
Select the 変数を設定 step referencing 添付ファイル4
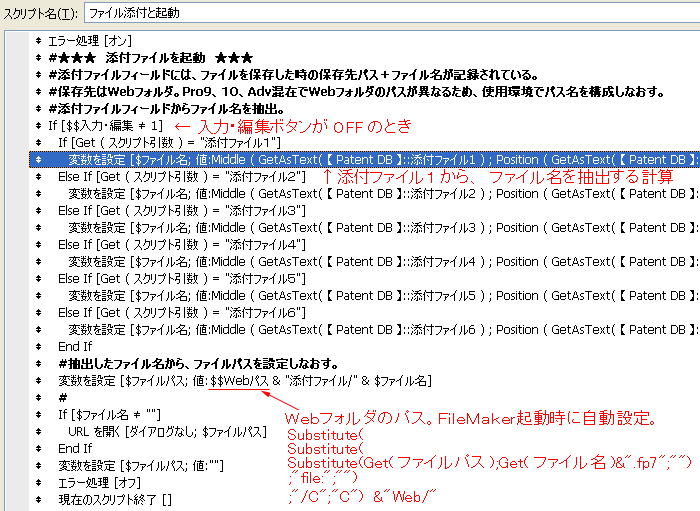point(383,262)
